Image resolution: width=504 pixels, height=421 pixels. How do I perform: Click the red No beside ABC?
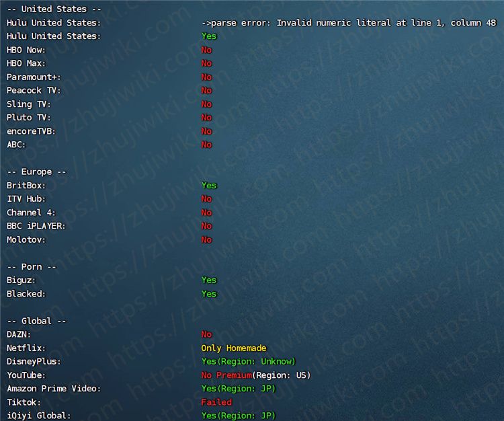(x=207, y=145)
